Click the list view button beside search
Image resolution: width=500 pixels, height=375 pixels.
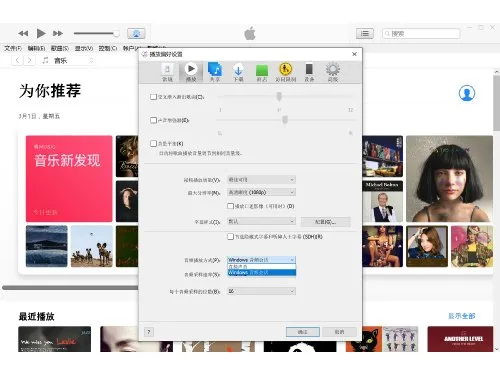click(x=365, y=33)
